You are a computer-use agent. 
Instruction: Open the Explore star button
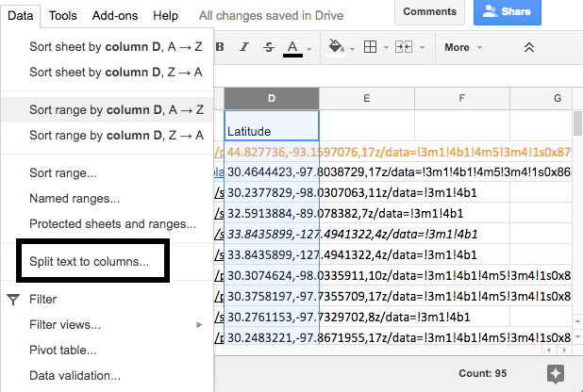556,373
